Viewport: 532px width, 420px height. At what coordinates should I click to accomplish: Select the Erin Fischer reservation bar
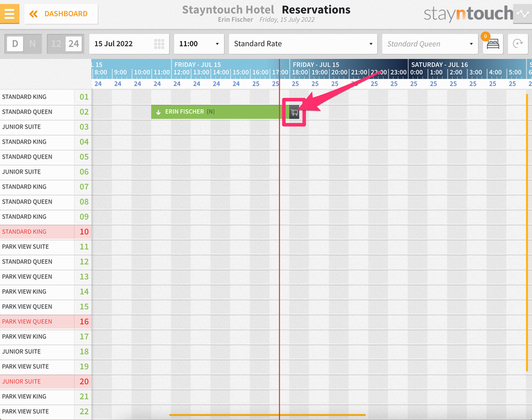pos(220,112)
